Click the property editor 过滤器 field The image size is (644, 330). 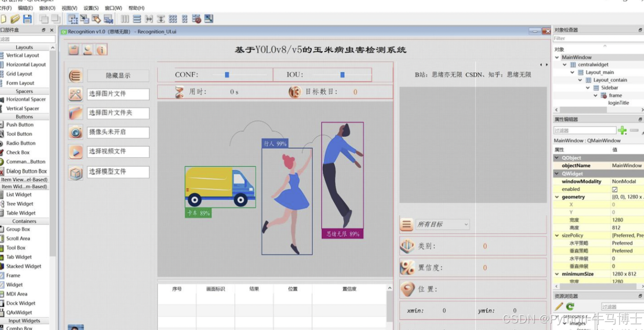(x=585, y=130)
